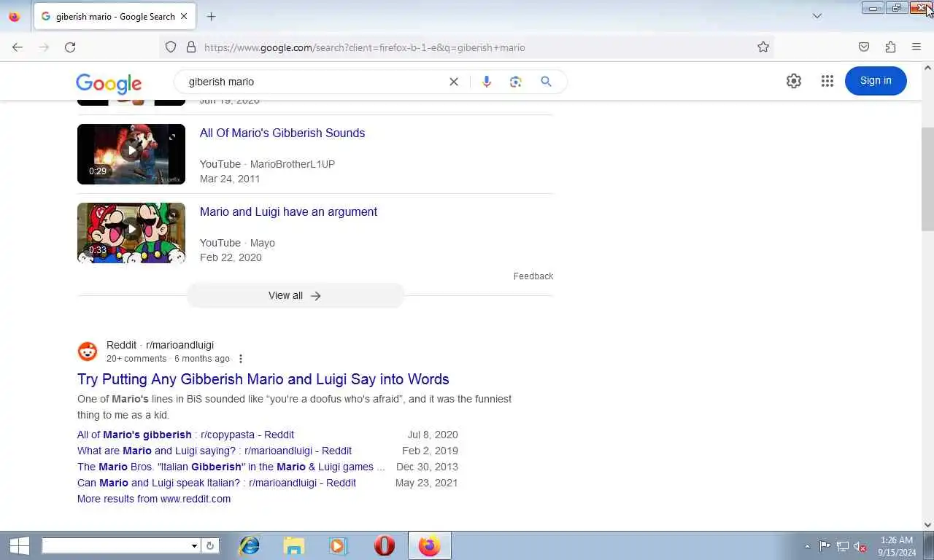Open All of Mario's gibberish r/copypasta link
This screenshot has height=560, width=934.
tap(185, 435)
